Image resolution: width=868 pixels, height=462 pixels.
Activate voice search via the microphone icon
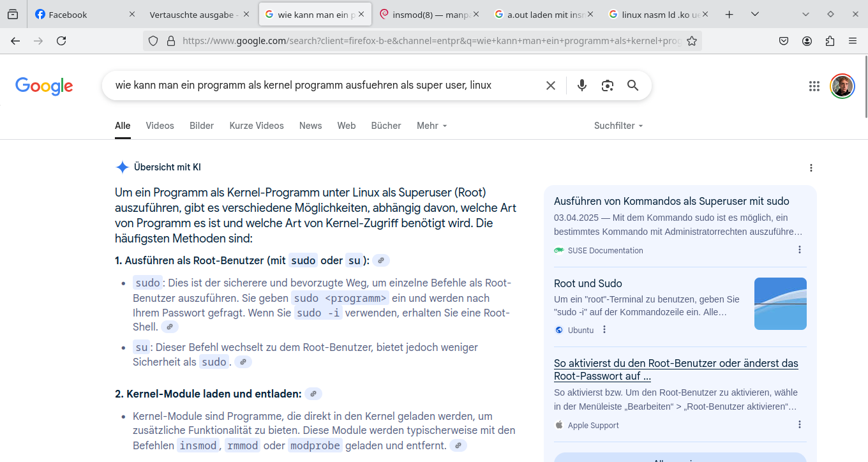tap(581, 85)
